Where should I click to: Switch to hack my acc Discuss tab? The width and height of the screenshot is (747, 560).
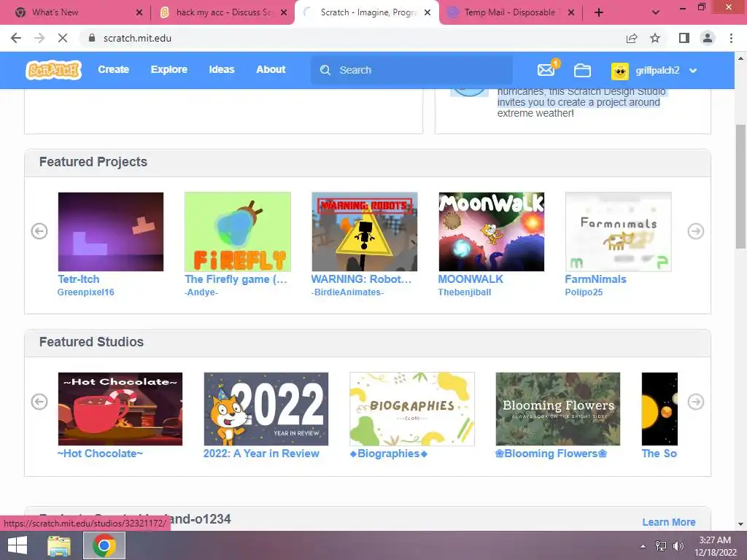[224, 12]
